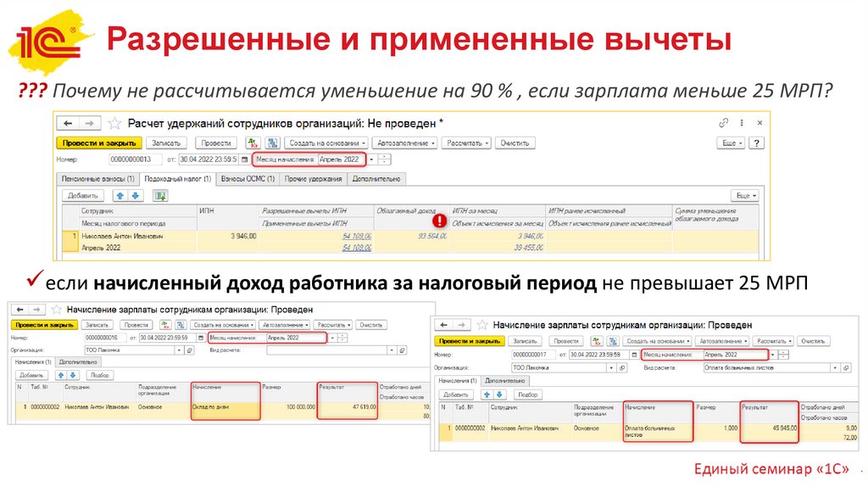This screenshot has width=868, height=487.
Task: Switch to Взносы ОСМС (1) tab
Action: pos(248,179)
